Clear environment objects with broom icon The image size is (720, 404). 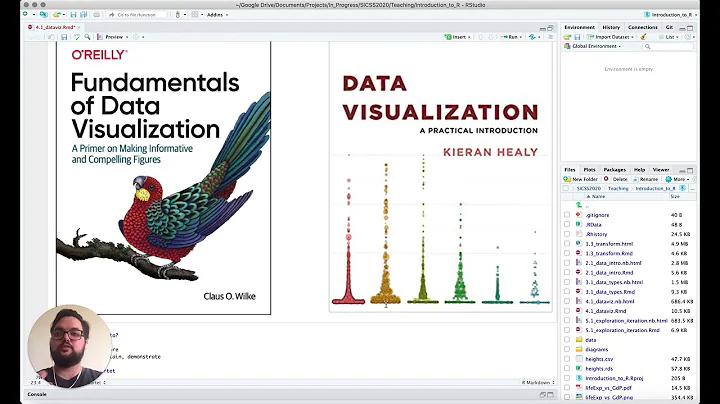click(x=643, y=36)
